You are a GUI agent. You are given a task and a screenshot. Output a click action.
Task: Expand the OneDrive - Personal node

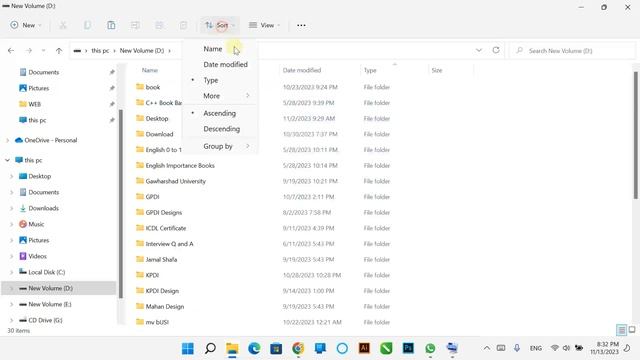click(x=7, y=140)
